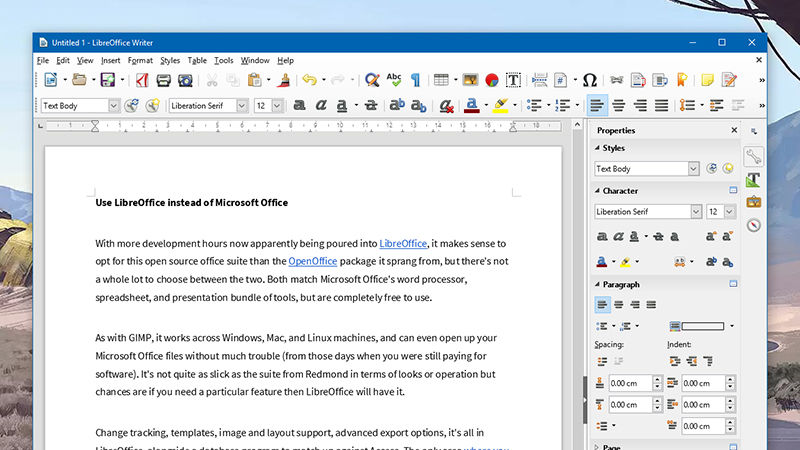Open the bullet list dropdown arrow
Image resolution: width=800 pixels, height=450 pixels.
pos(548,106)
